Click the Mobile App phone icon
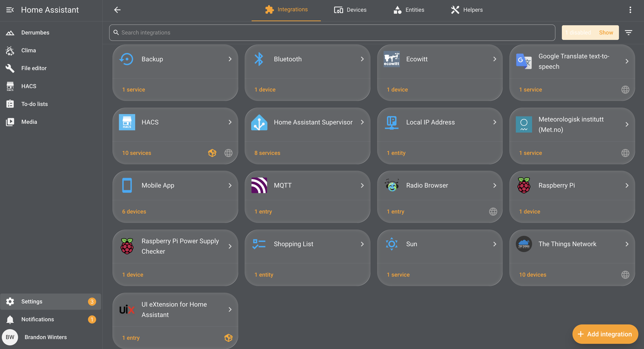The width and height of the screenshot is (644, 349). (127, 185)
